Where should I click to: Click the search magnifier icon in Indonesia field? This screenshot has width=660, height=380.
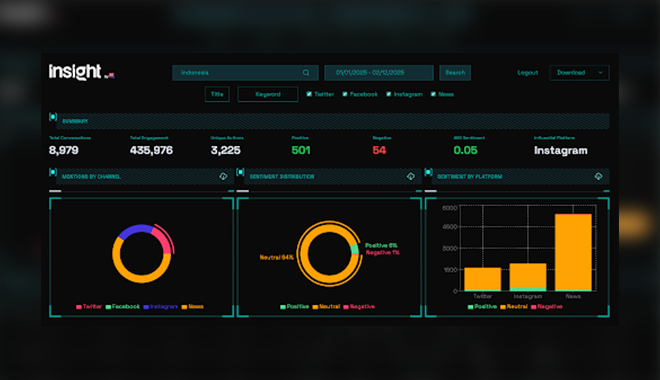pyautogui.click(x=306, y=73)
